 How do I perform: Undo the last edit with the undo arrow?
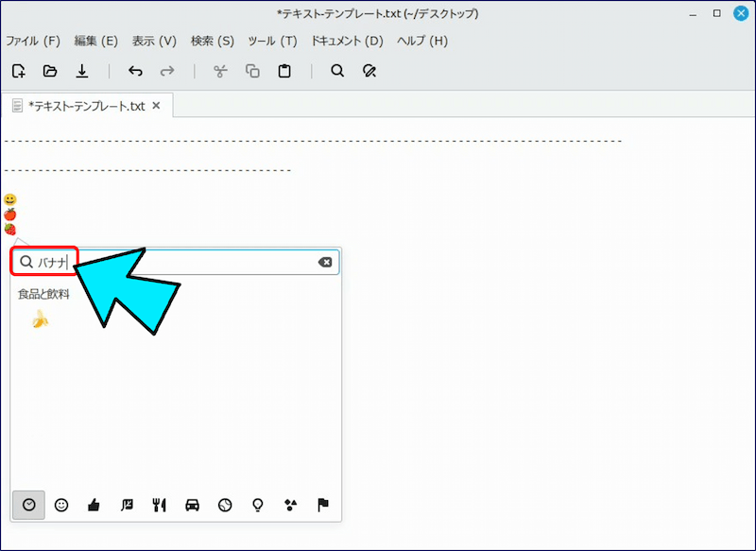pos(135,71)
